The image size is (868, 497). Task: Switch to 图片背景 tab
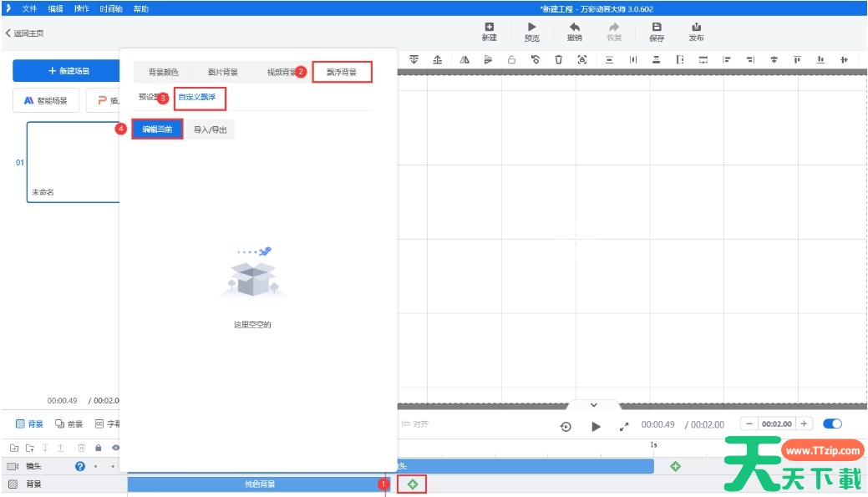[222, 72]
